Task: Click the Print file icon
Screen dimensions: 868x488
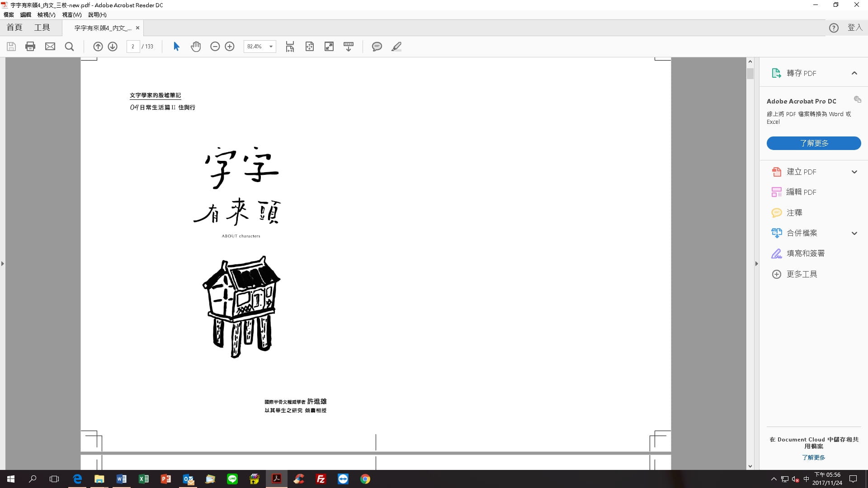Action: click(x=30, y=47)
